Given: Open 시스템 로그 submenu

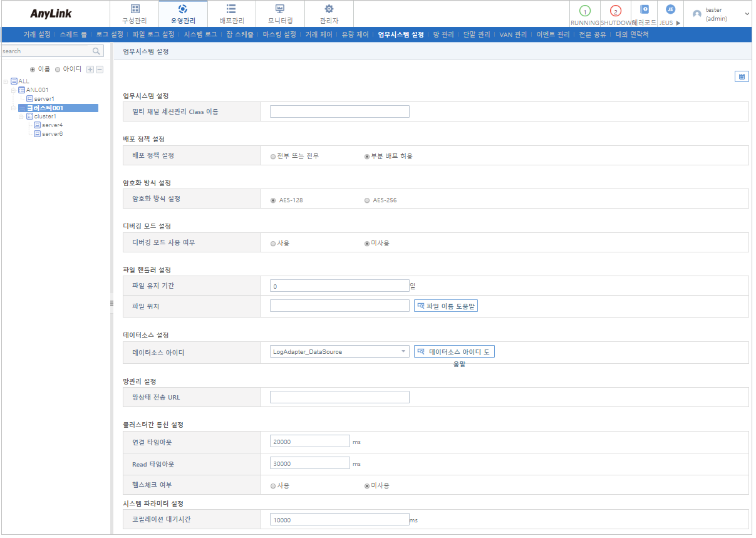Looking at the screenshot, I should (200, 34).
